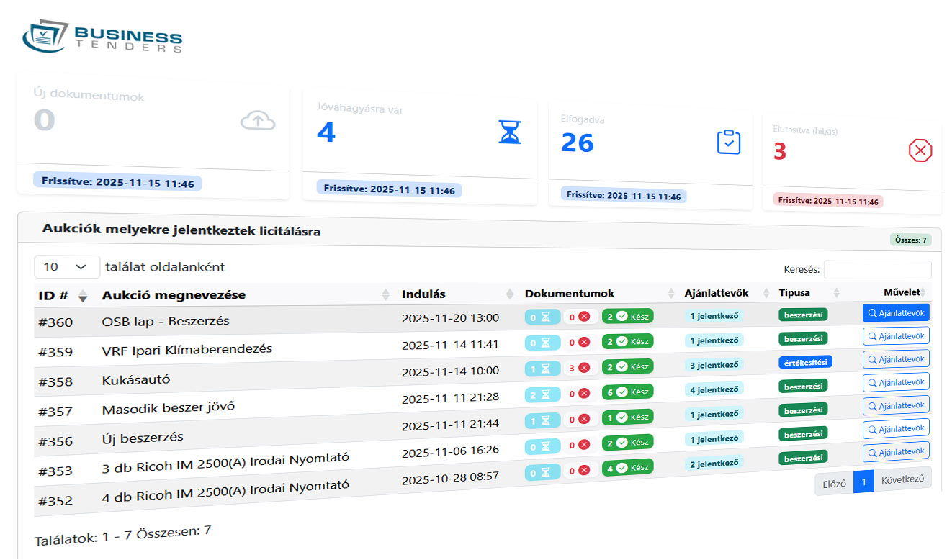Open the results per page dropdown
The height and width of the screenshot is (560, 947).
[x=67, y=266]
